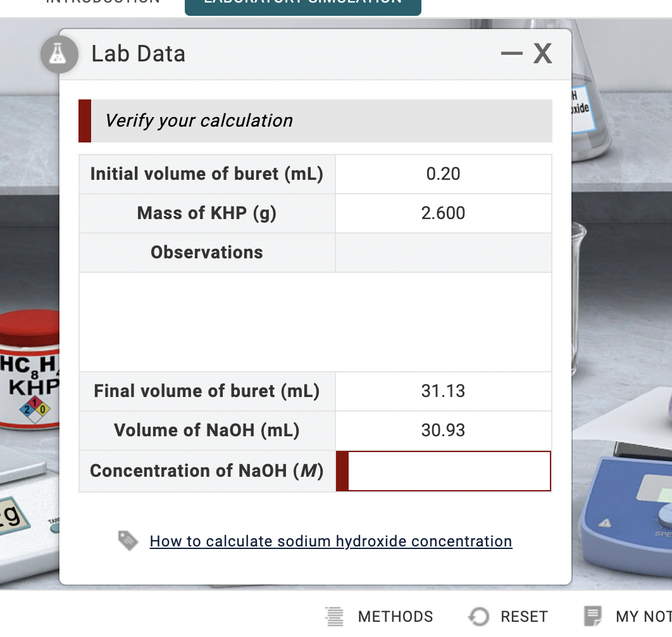Reset the simulation with the RESET icon
This screenshot has width=672, height=637.
tap(508, 616)
